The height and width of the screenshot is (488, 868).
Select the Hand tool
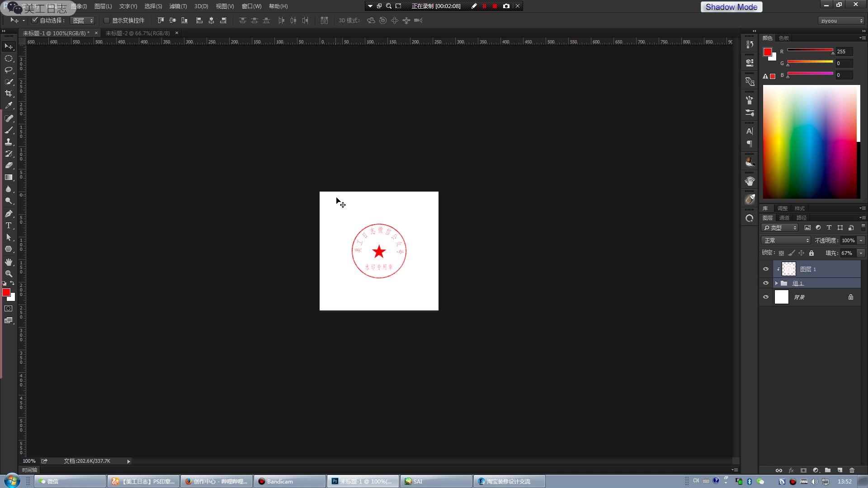(9, 262)
